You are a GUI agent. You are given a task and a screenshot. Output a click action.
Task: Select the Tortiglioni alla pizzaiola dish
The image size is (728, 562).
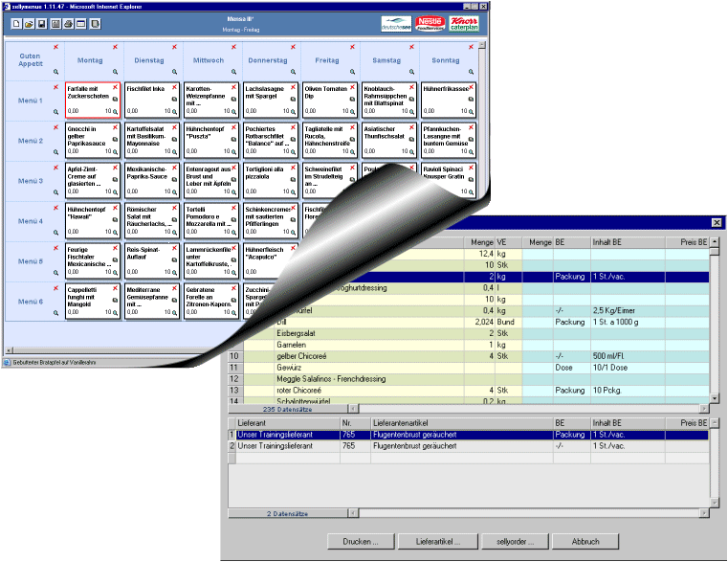270,180
